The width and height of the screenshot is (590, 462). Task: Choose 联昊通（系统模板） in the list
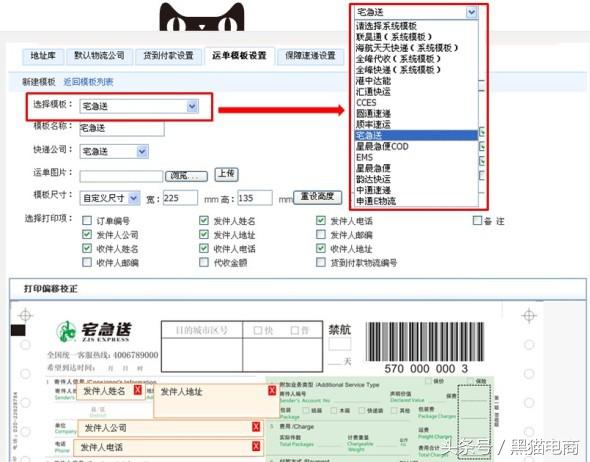coord(417,37)
